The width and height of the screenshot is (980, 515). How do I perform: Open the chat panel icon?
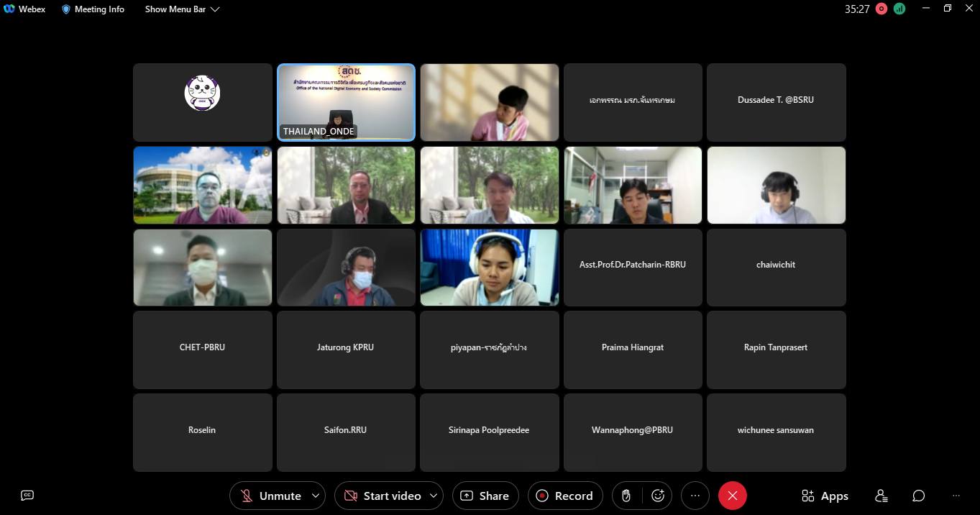pyautogui.click(x=918, y=496)
